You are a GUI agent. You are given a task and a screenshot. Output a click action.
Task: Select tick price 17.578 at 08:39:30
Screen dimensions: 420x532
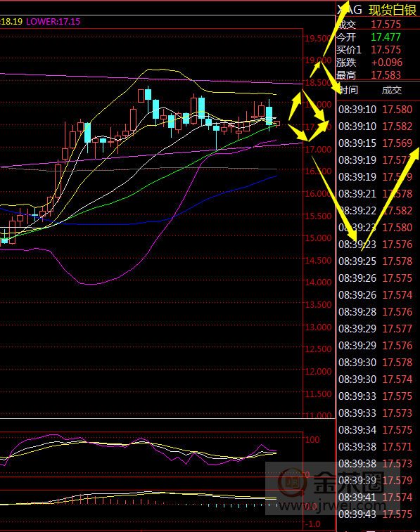397,363
